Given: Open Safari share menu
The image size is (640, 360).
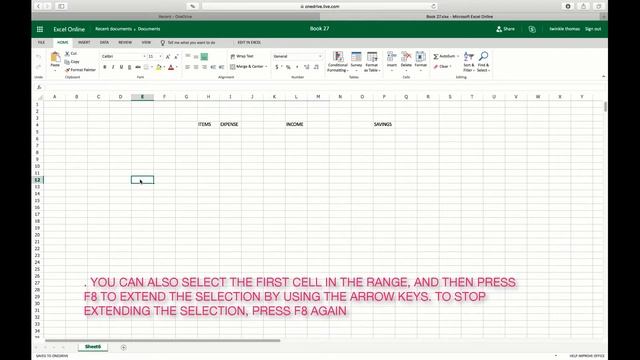Looking at the screenshot, I should (x=583, y=6).
